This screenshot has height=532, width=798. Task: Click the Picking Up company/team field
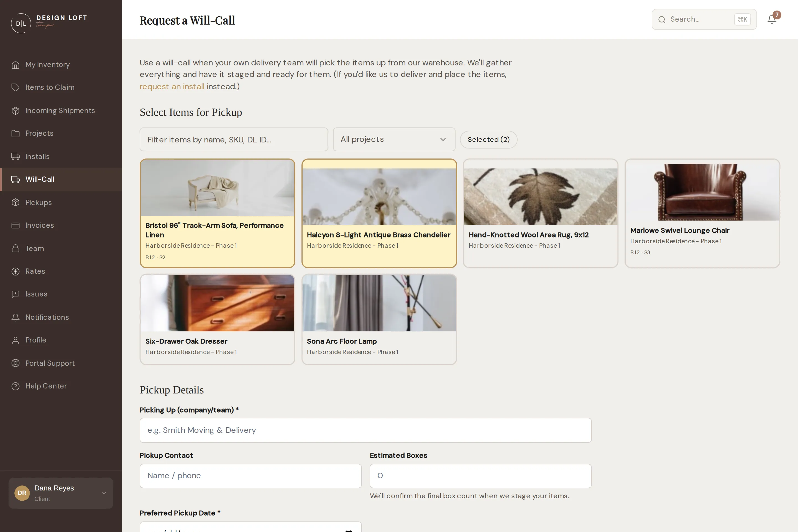point(365,430)
